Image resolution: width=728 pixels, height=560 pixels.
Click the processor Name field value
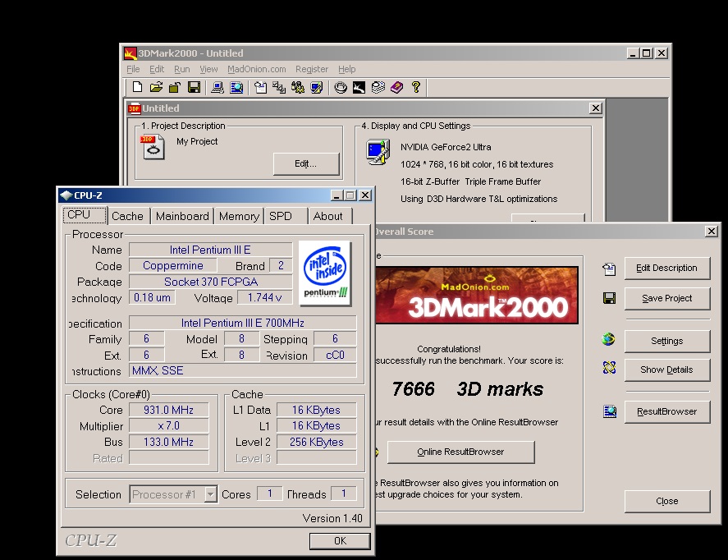[210, 250]
